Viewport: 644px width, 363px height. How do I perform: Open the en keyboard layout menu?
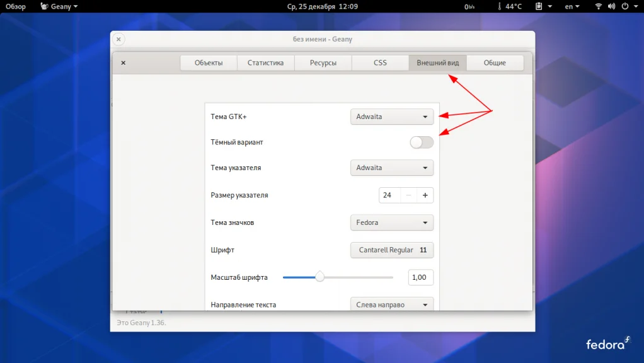(x=572, y=6)
